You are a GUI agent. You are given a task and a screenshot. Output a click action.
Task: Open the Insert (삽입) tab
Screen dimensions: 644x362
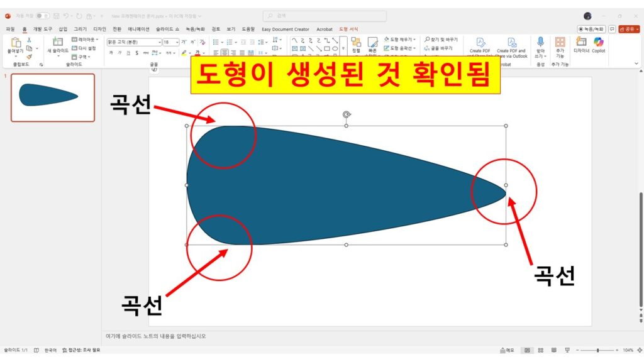pyautogui.click(x=63, y=29)
